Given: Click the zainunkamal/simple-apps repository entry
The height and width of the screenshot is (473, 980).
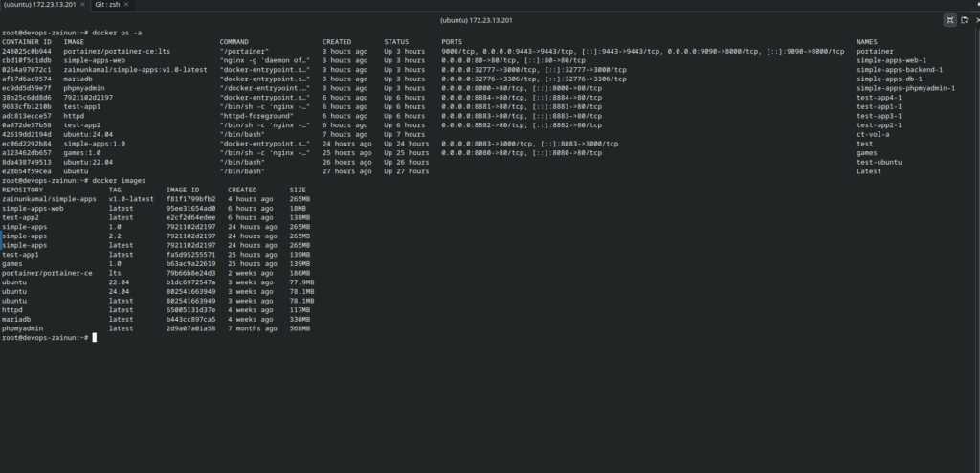Looking at the screenshot, I should (49, 198).
